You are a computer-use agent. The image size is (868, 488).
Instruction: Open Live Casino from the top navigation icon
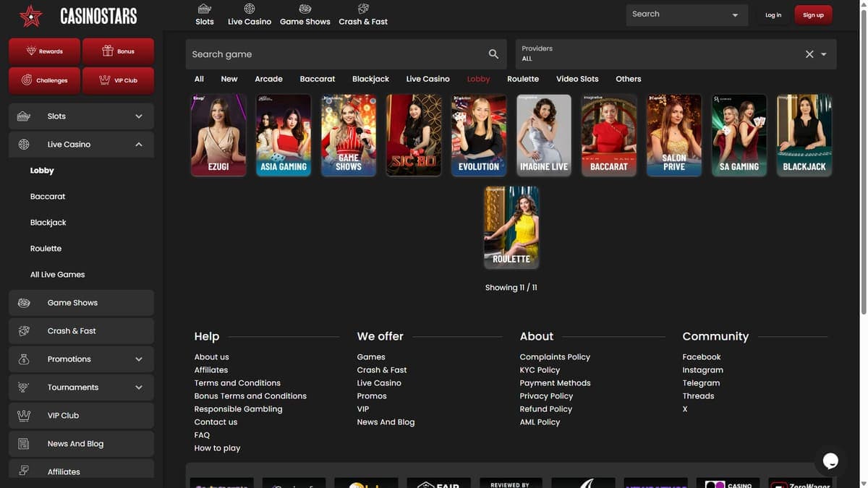tap(250, 9)
